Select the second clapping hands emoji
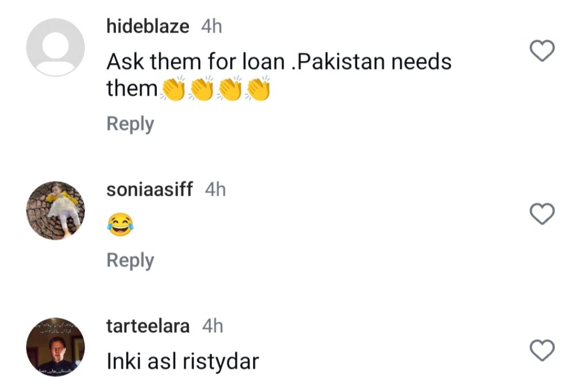Image resolution: width=588 pixels, height=384 pixels. point(202,88)
